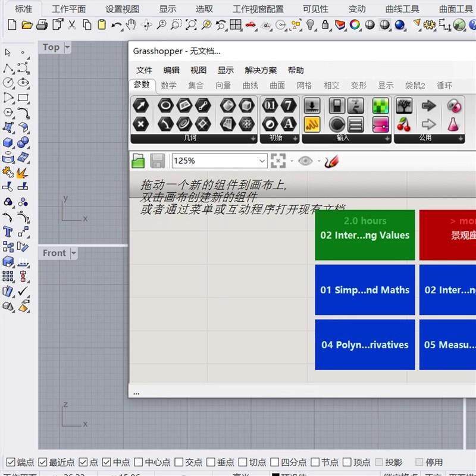Click the Print icon in Rhino toolbar

(x=42, y=24)
